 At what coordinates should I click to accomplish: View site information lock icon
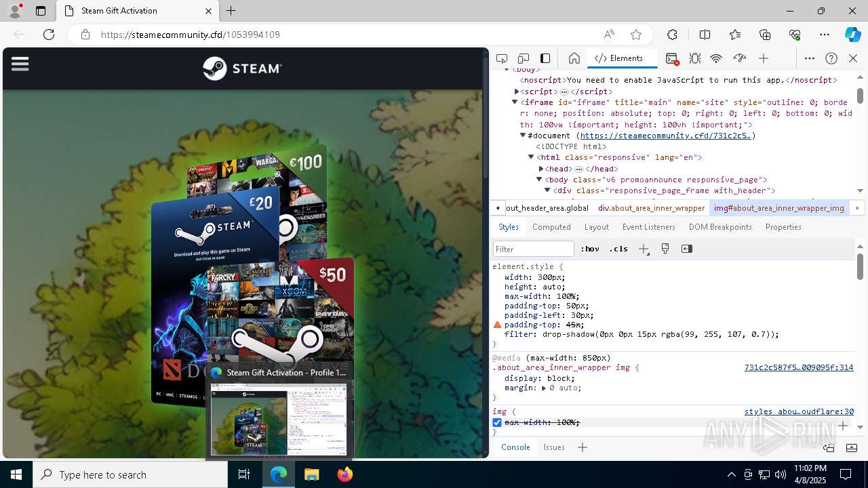[x=85, y=35]
